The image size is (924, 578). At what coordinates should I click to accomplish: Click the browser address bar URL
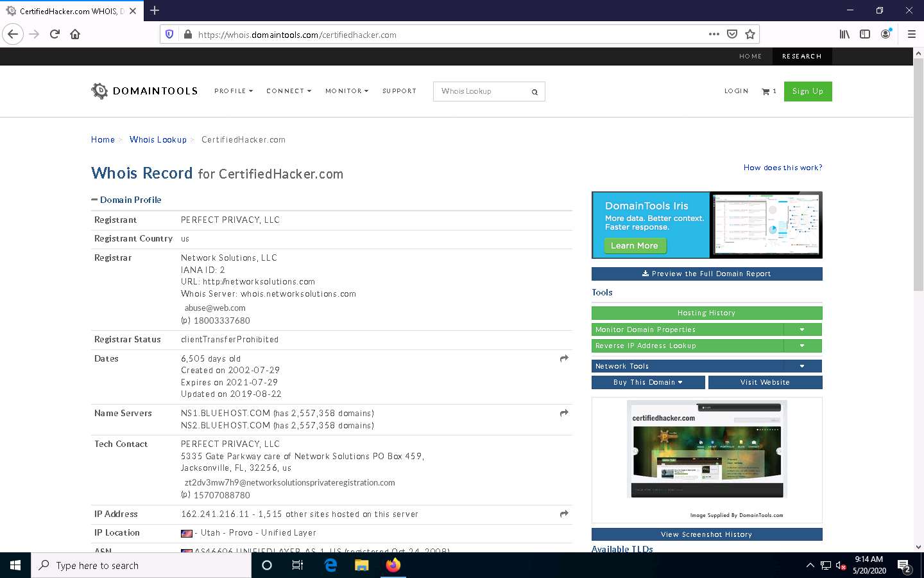coord(297,35)
